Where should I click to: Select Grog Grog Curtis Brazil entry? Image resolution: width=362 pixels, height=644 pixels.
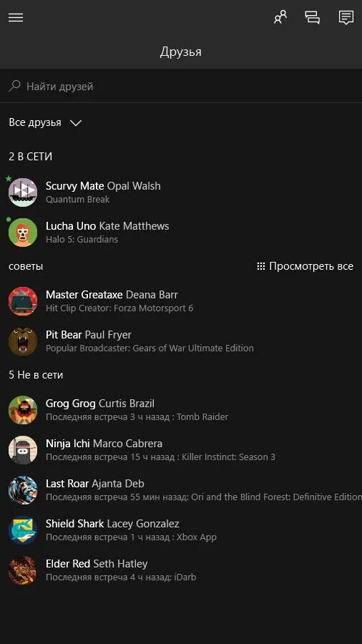(181, 410)
